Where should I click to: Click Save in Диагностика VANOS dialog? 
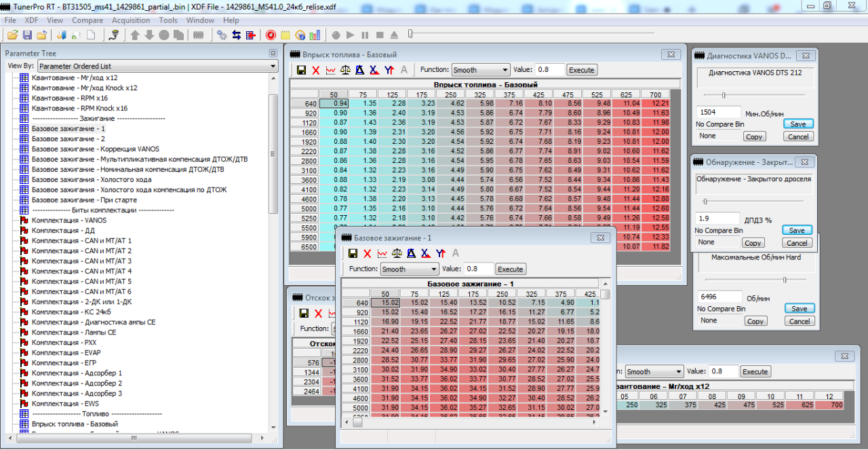(x=798, y=124)
